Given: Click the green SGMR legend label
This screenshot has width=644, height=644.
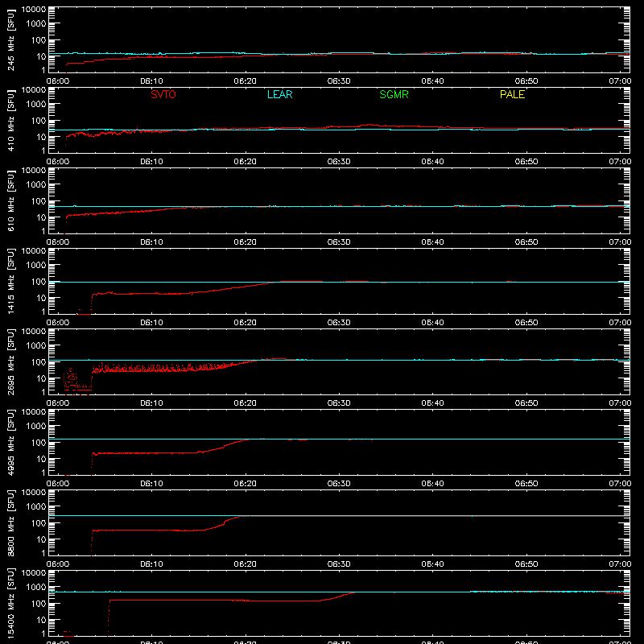Looking at the screenshot, I should click(x=394, y=94).
